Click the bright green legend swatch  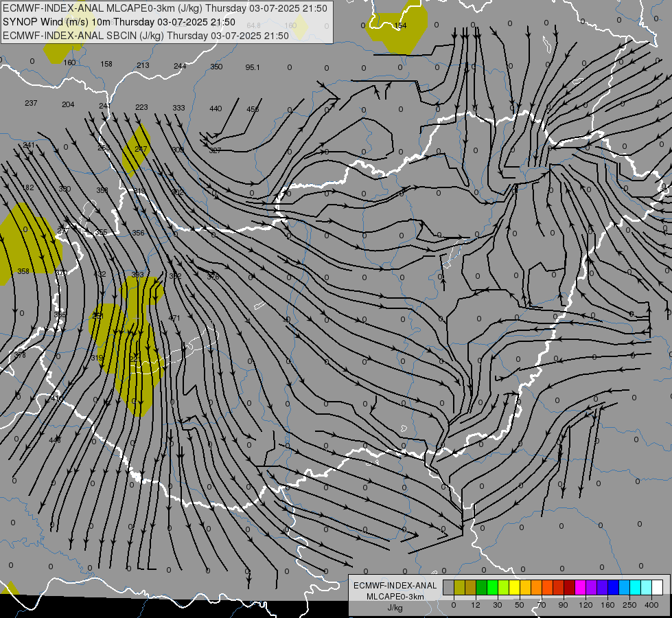tap(493, 587)
